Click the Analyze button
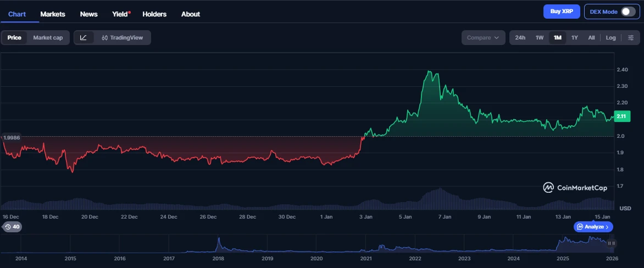644x268 pixels. pos(593,227)
